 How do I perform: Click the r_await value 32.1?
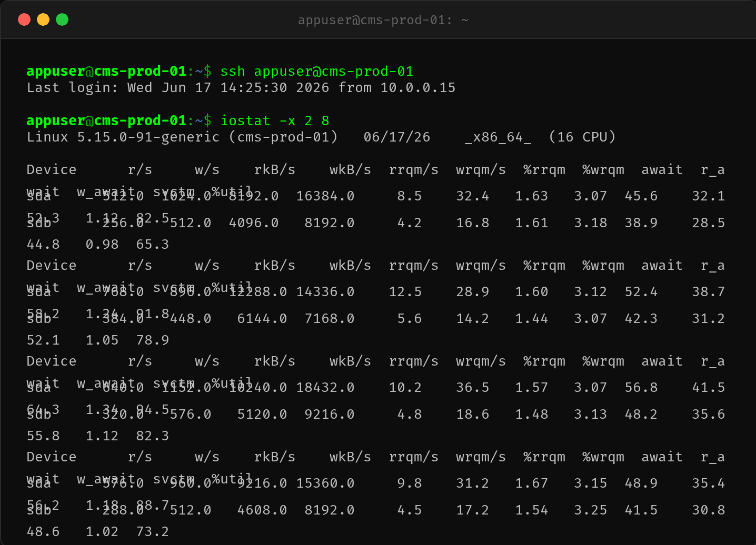pyautogui.click(x=709, y=196)
